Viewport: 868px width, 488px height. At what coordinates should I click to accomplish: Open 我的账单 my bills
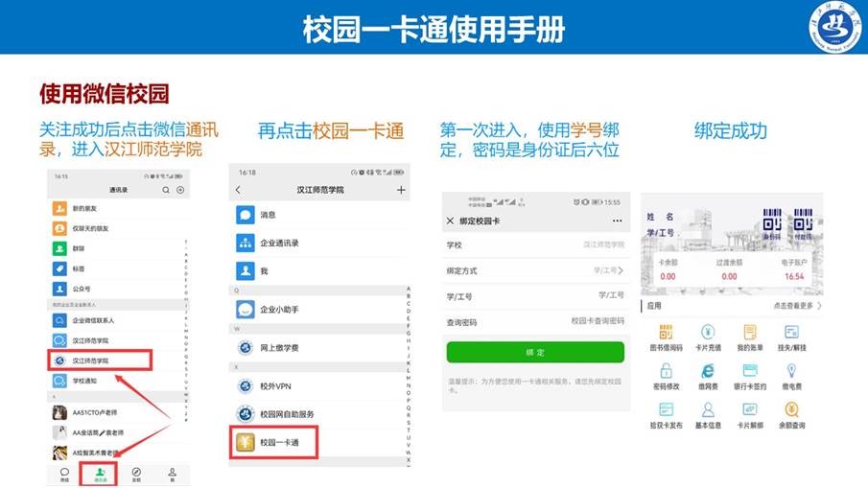750,338
